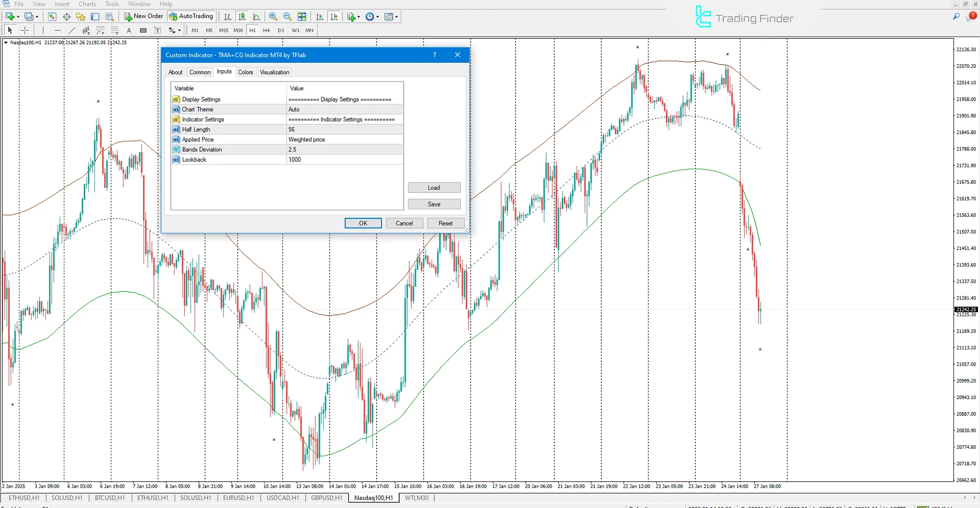Enable chart auto scroll
The width and height of the screenshot is (980, 508).
click(320, 16)
